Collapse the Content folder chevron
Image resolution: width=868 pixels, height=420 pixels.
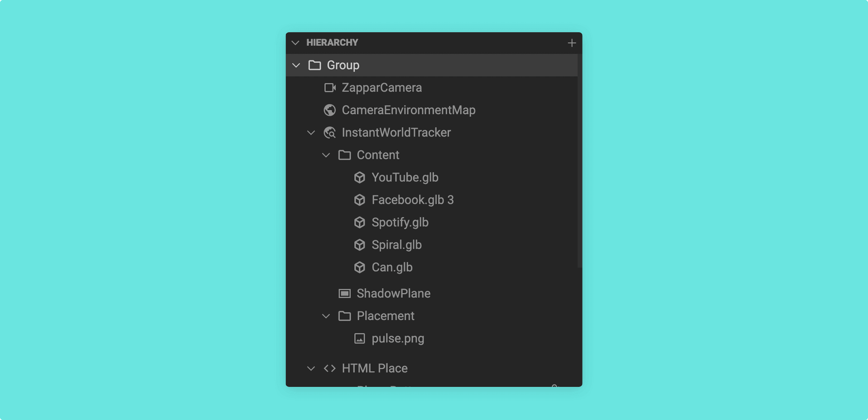(326, 155)
